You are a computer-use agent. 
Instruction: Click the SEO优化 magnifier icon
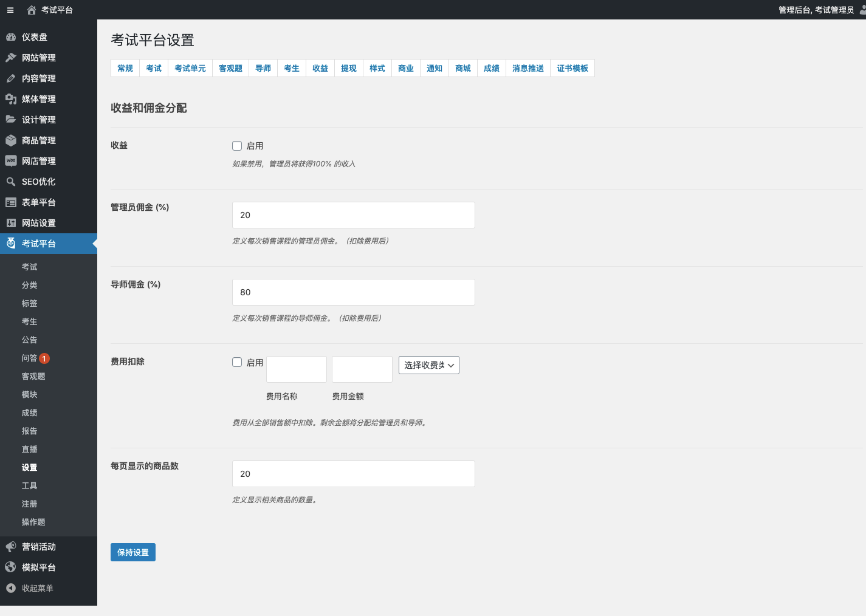pos(11,182)
